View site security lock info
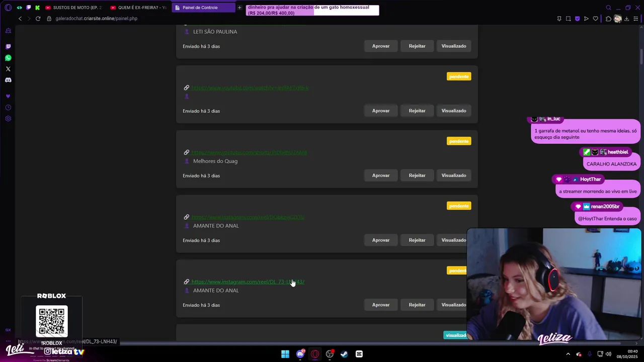644x362 pixels. pyautogui.click(x=49, y=19)
